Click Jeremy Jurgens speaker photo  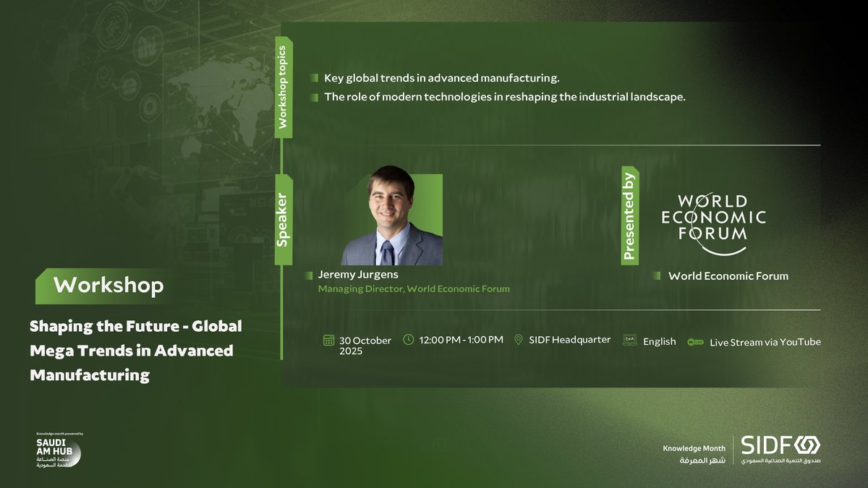(391, 215)
